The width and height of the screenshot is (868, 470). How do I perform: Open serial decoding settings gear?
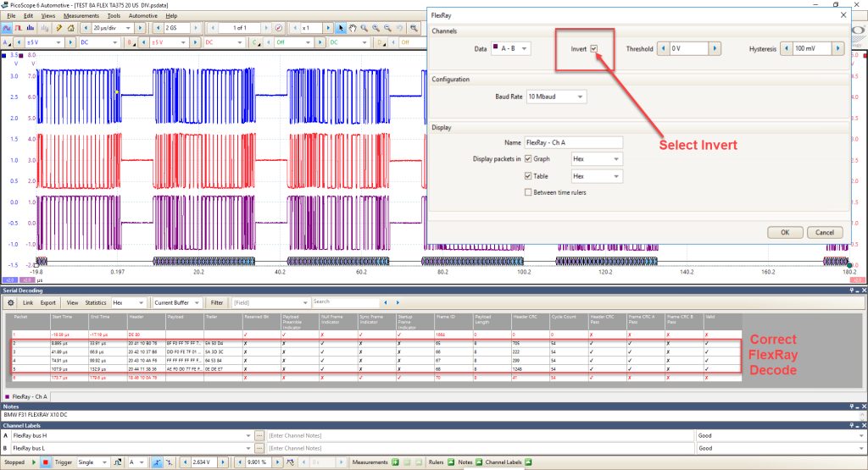tap(10, 302)
